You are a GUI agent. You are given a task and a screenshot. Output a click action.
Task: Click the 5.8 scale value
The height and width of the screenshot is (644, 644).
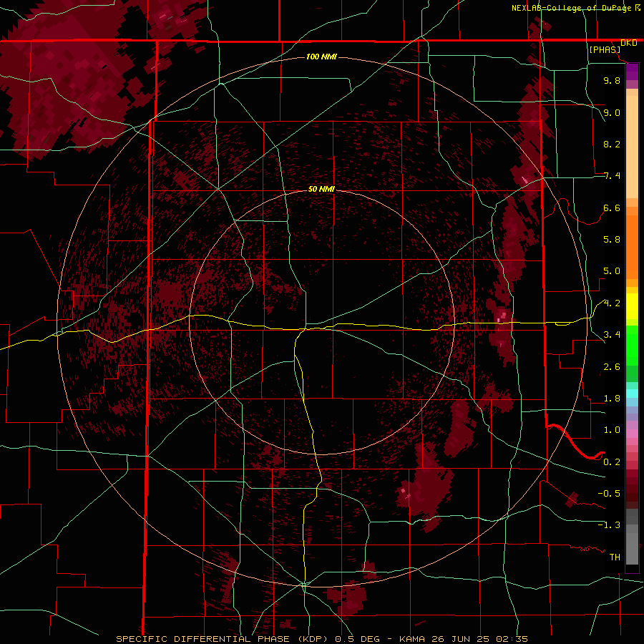[612, 240]
